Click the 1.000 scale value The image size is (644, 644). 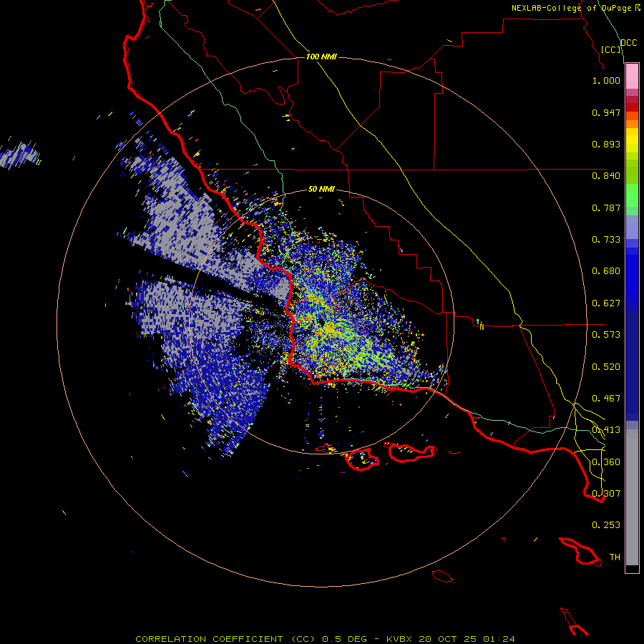click(x=606, y=80)
